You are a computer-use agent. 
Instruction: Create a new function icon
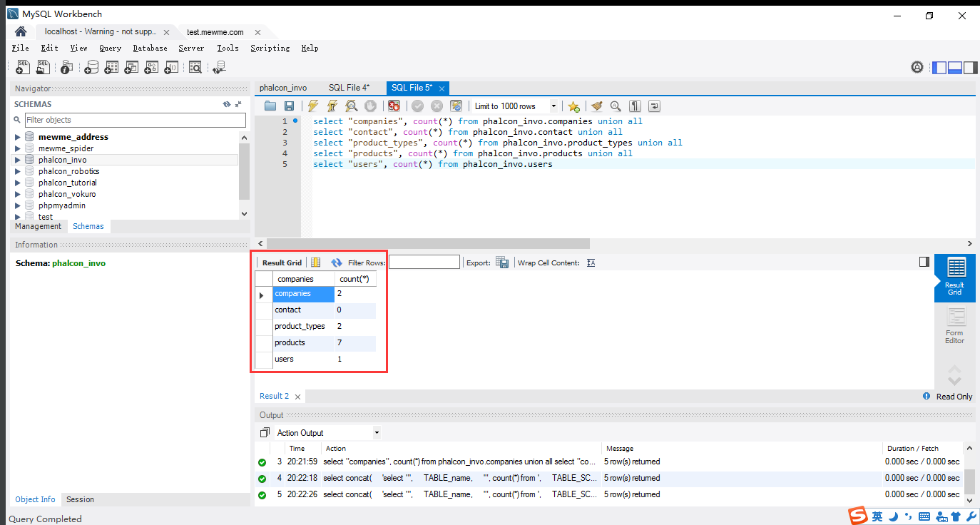(x=171, y=67)
